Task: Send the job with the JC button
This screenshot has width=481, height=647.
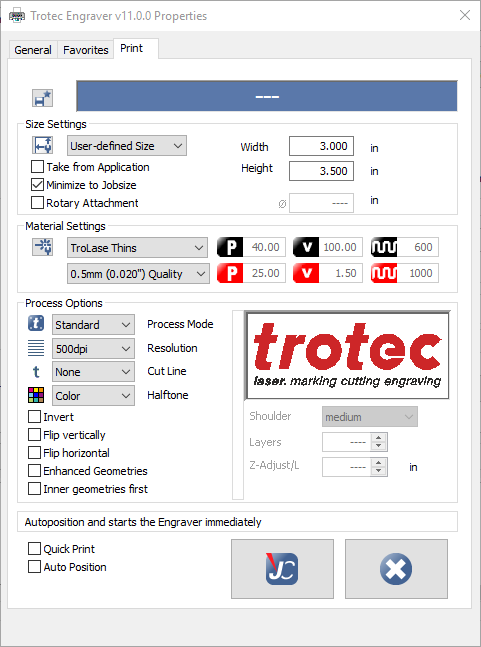Action: pyautogui.click(x=282, y=569)
